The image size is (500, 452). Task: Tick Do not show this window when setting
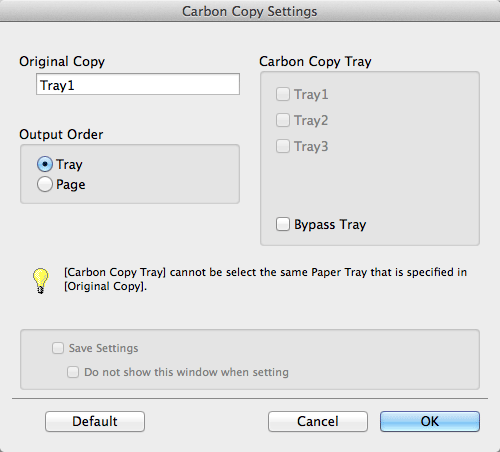pos(73,372)
